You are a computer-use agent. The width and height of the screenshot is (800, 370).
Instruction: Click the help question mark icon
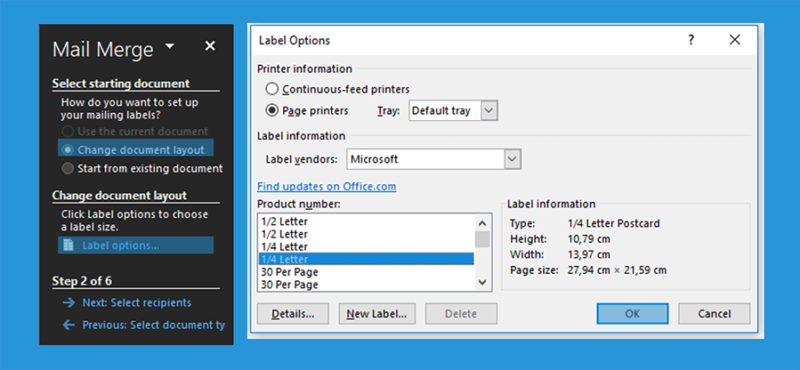691,40
